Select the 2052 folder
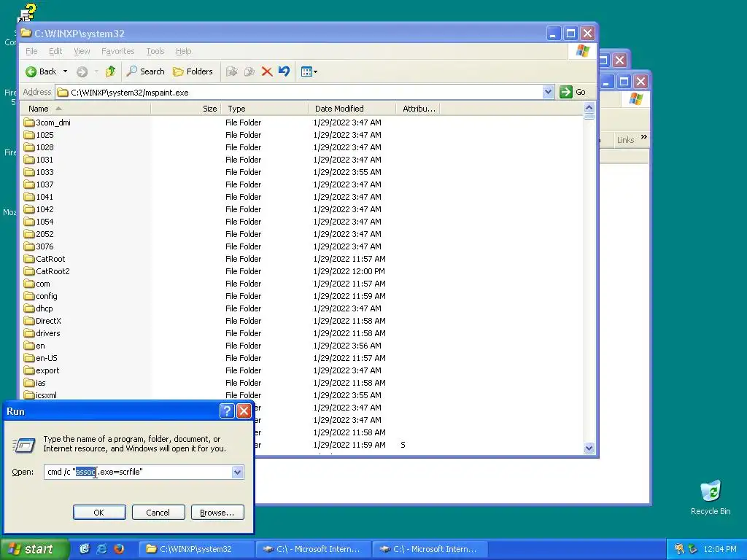Screen dimensions: 747x560 click(x=39, y=234)
